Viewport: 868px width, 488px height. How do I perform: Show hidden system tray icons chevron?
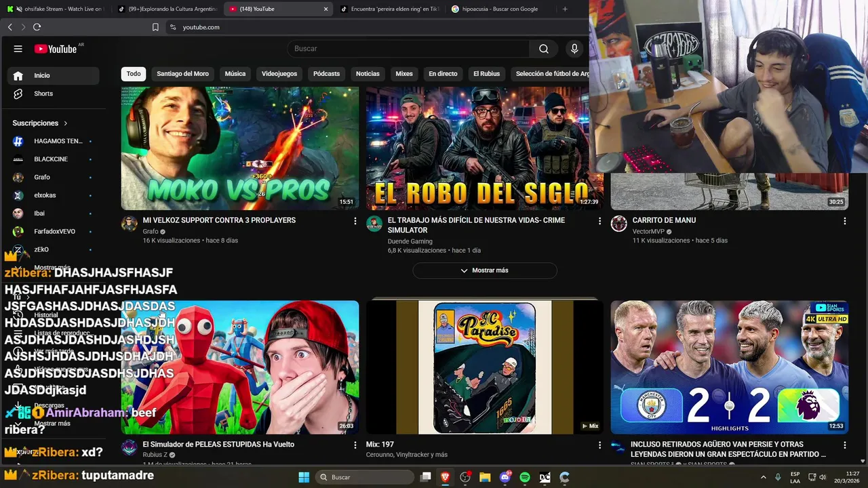763,477
